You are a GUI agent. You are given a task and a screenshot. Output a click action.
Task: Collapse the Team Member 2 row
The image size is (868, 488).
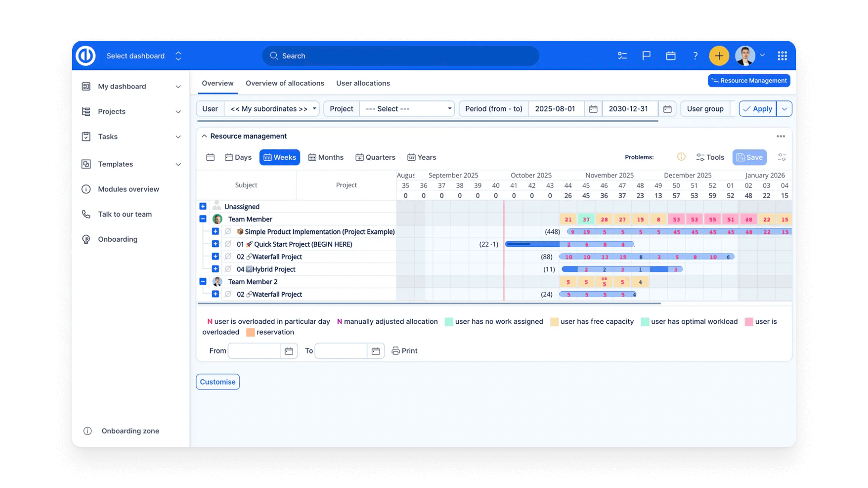[x=203, y=282]
